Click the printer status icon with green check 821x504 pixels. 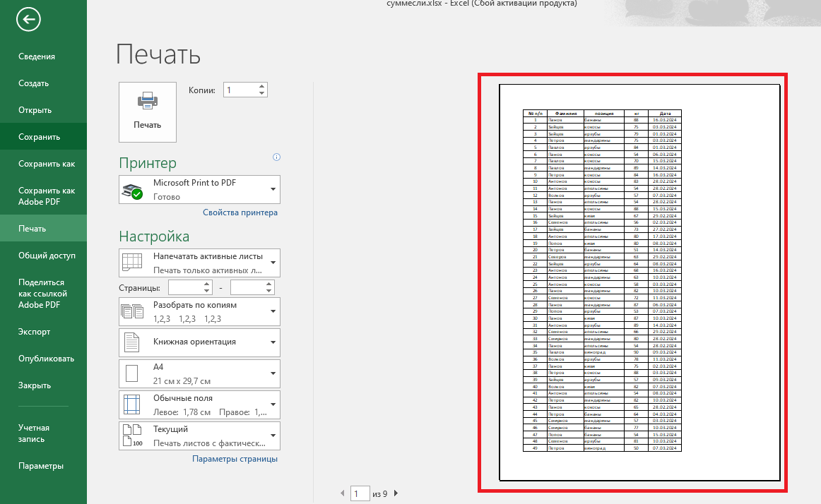click(132, 191)
